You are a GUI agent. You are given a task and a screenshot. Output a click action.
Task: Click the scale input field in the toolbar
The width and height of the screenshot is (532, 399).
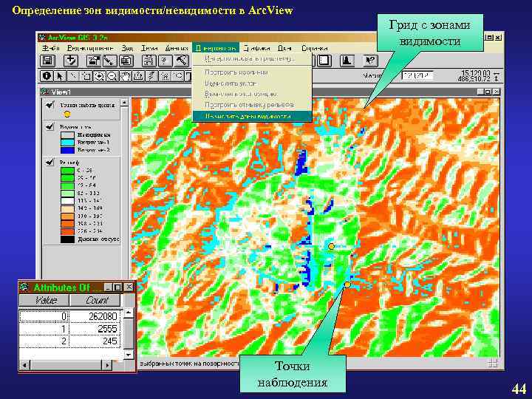click(417, 75)
